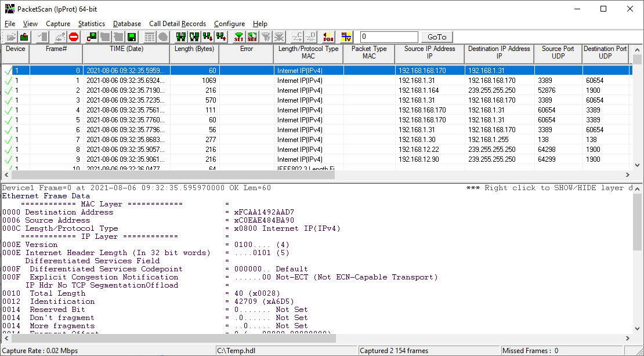
Task: Click the solid green funnel SET icon
Action: click(238, 37)
